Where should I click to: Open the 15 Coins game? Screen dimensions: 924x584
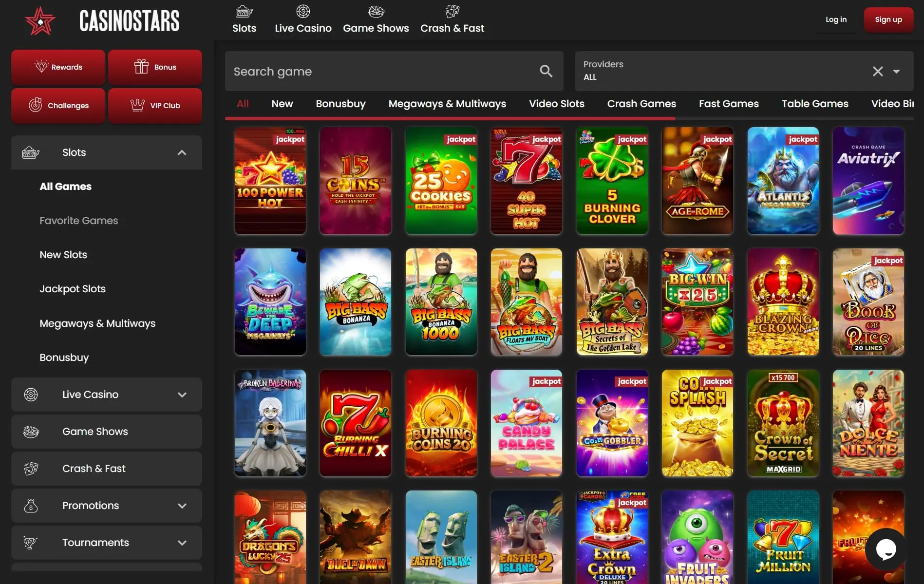(356, 181)
